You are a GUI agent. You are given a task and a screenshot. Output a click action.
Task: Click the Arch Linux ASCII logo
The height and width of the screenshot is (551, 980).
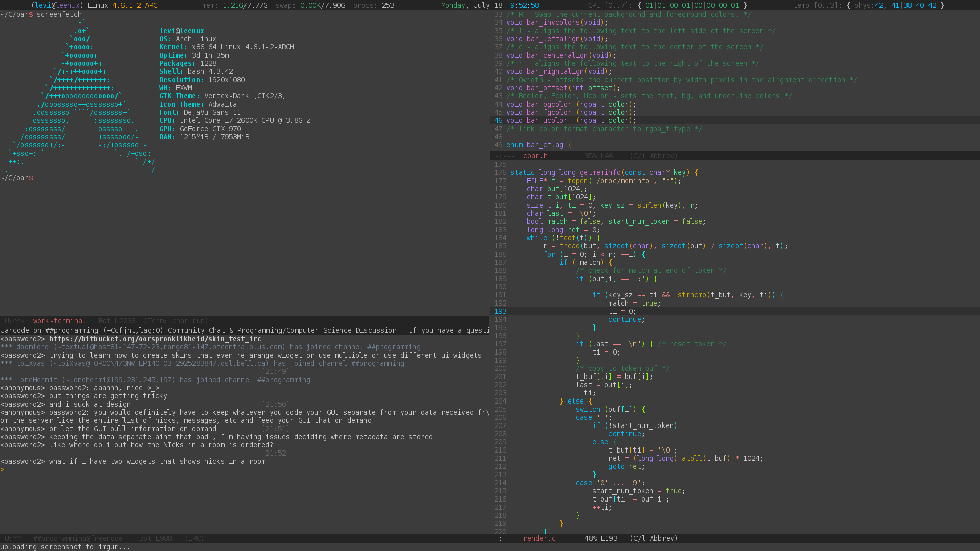click(x=79, y=96)
